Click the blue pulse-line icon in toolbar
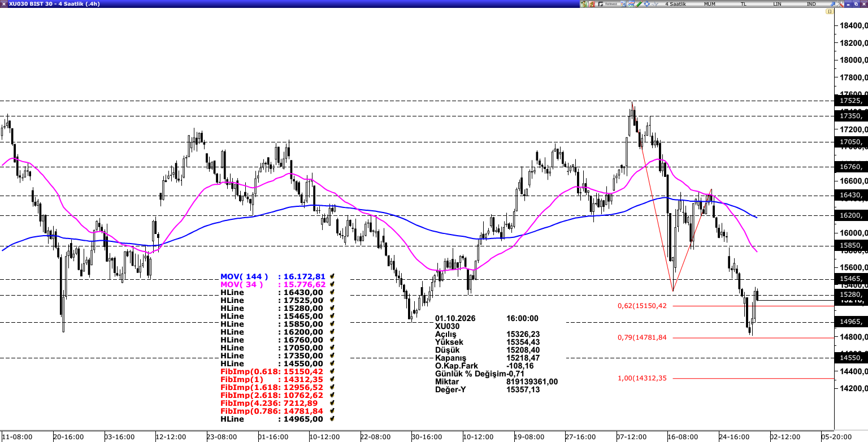 [654, 4]
